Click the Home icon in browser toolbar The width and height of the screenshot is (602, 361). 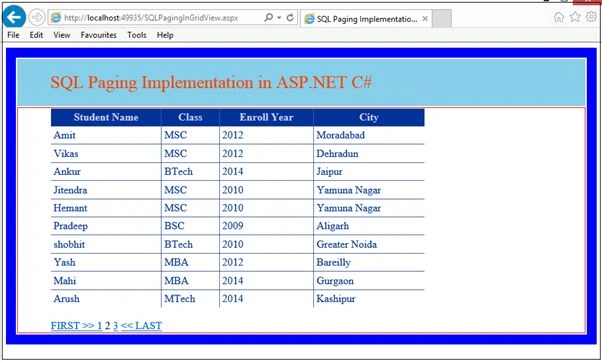pos(559,17)
